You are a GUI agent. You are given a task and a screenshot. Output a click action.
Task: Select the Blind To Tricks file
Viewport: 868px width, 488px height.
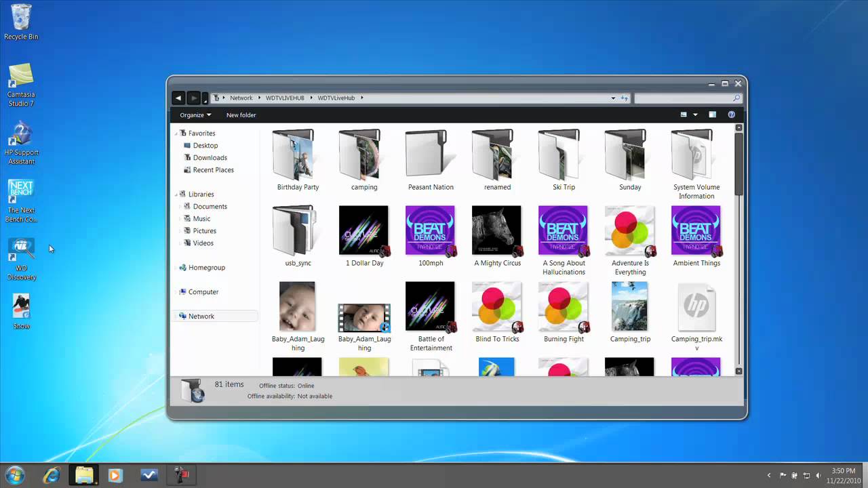(497, 306)
